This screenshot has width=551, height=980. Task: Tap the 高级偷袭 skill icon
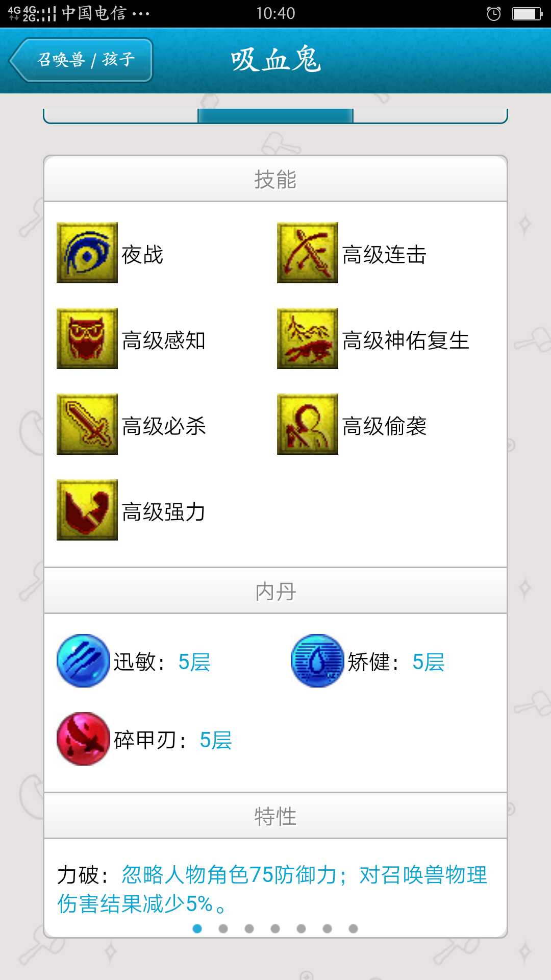[x=308, y=424]
